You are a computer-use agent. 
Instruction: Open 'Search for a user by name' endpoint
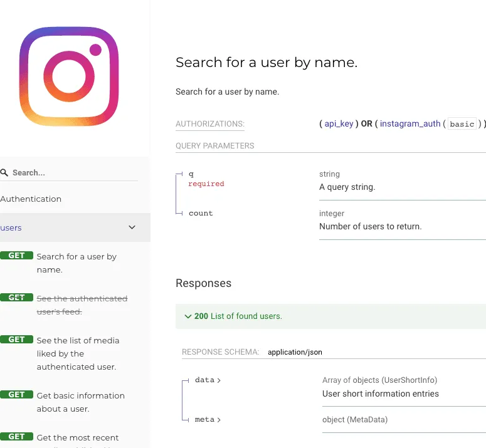(77, 263)
